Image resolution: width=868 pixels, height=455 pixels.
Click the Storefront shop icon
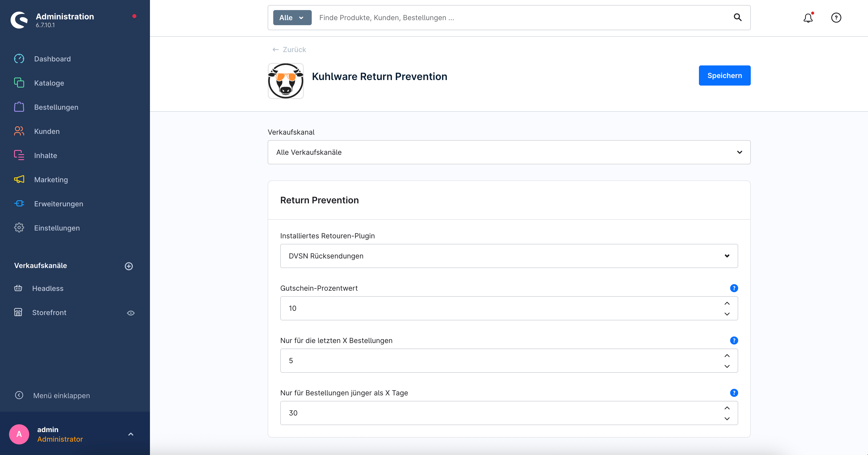(x=18, y=312)
